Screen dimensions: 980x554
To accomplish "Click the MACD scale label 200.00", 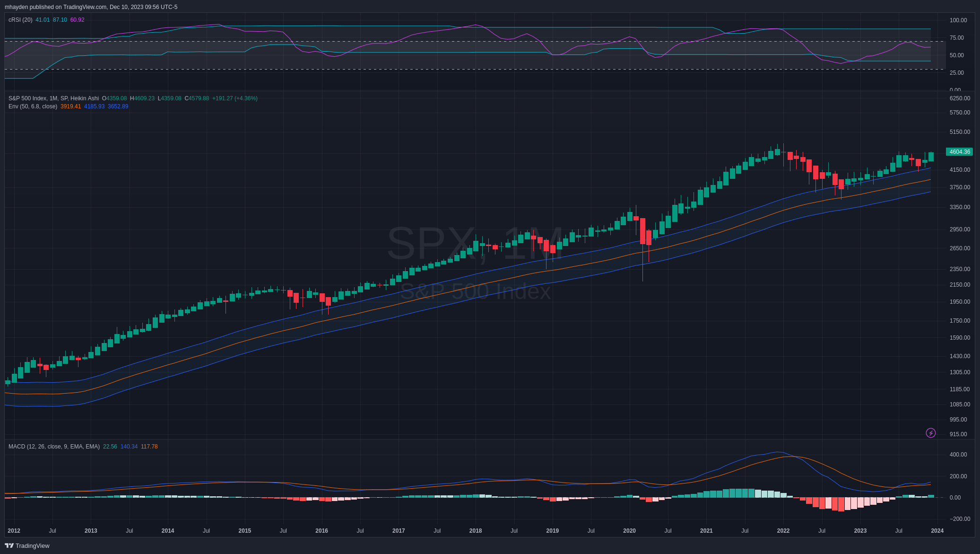I will click(x=958, y=476).
